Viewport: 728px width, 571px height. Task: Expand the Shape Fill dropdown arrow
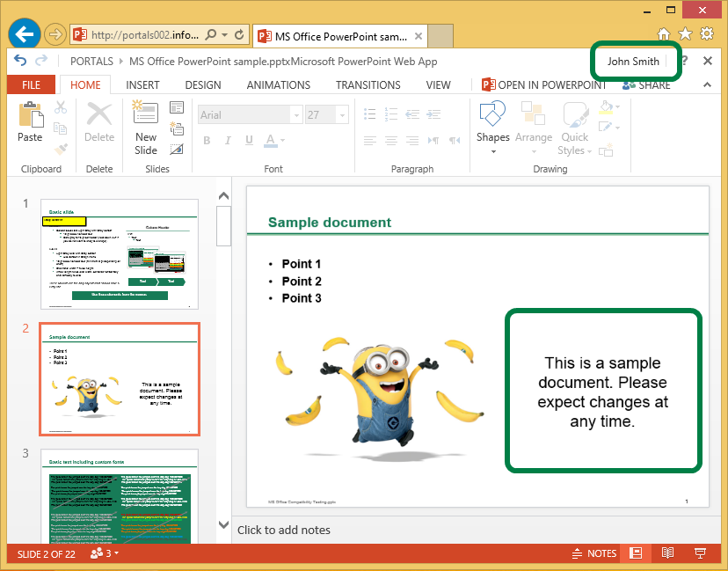coord(617,107)
